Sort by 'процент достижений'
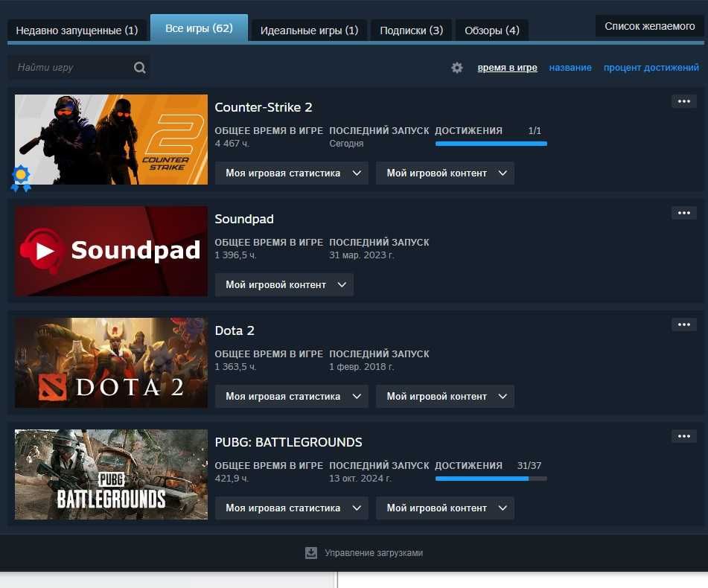 (651, 68)
